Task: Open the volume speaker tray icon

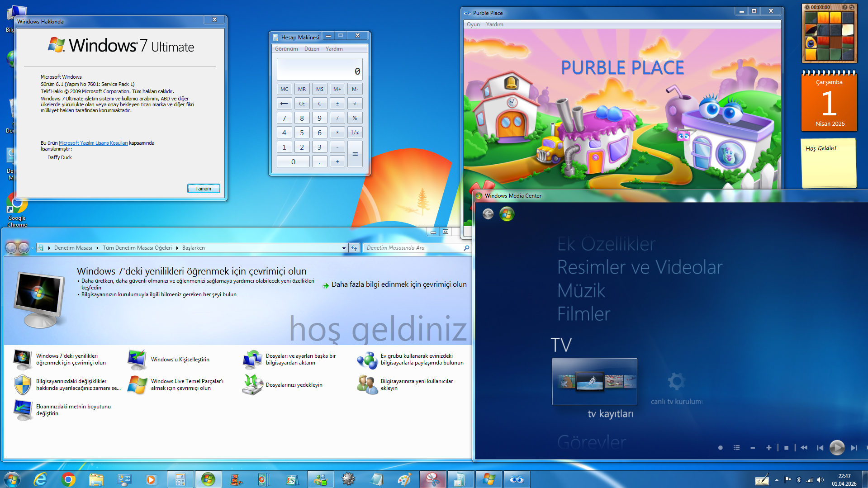Action: (821, 480)
